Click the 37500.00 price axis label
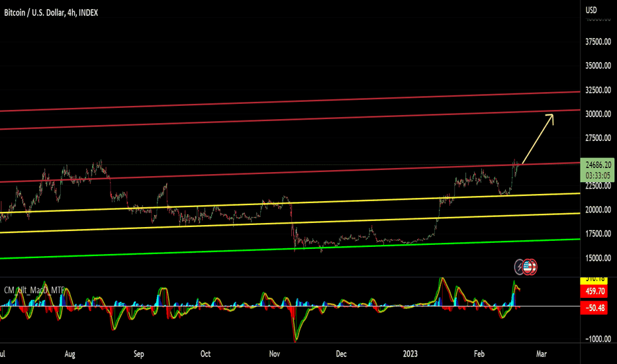The image size is (617, 364). (598, 42)
